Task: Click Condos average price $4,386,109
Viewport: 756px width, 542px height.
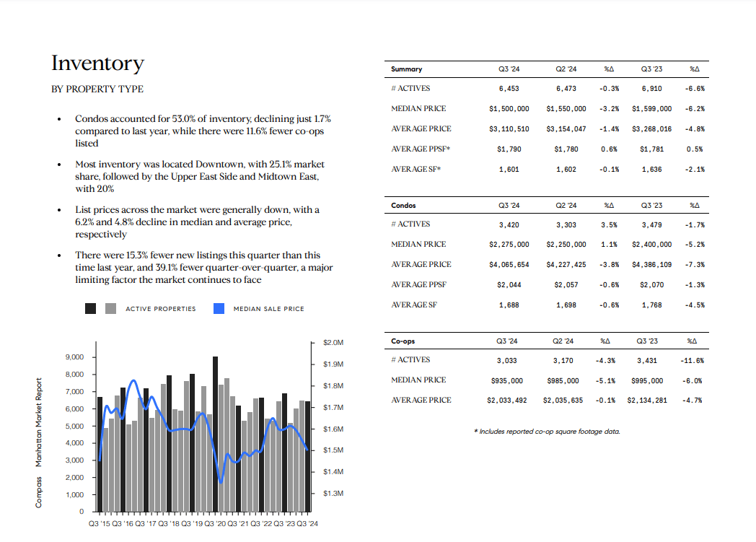Action: click(652, 265)
